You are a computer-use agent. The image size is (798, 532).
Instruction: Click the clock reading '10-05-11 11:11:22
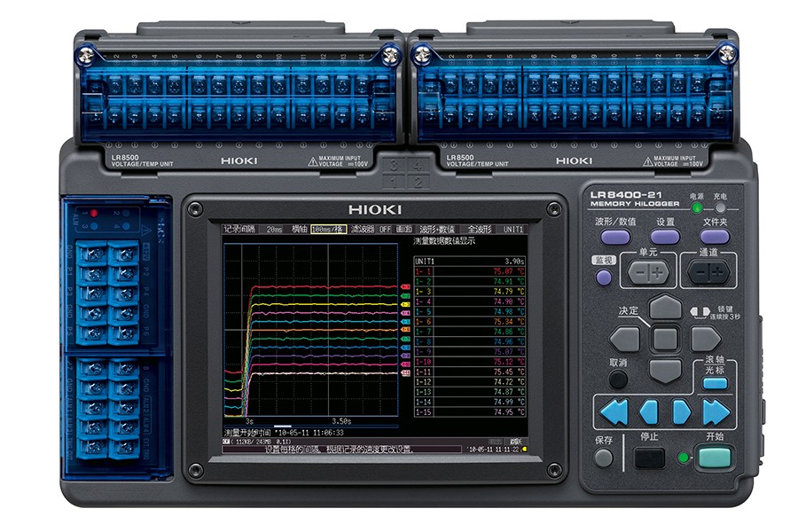(x=493, y=450)
